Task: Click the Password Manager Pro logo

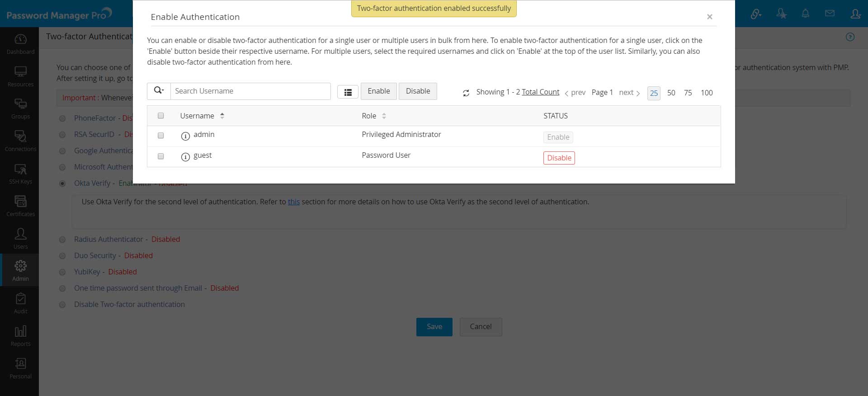Action: click(x=59, y=14)
